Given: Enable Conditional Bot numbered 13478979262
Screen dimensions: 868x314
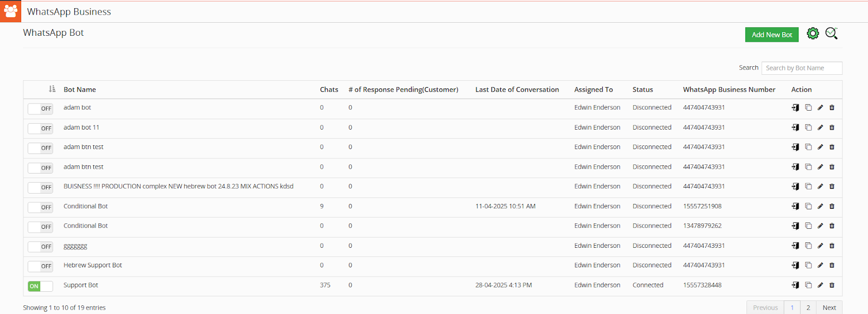Looking at the screenshot, I should click(41, 227).
